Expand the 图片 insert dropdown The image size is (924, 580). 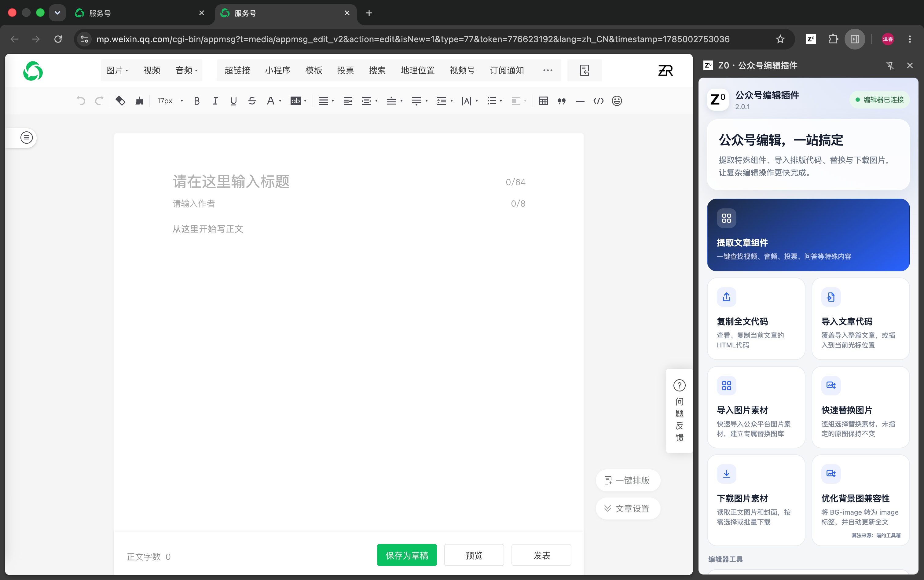pos(117,70)
